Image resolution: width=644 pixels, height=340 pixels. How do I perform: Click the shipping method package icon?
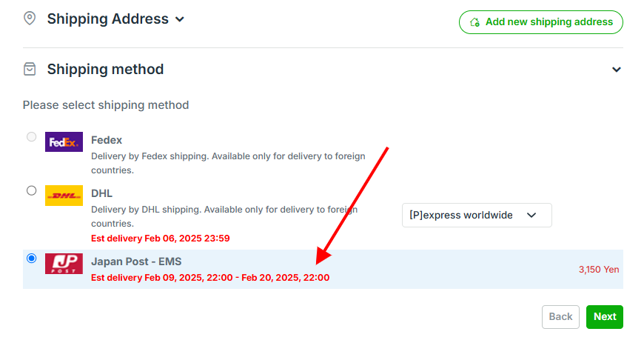(x=30, y=69)
